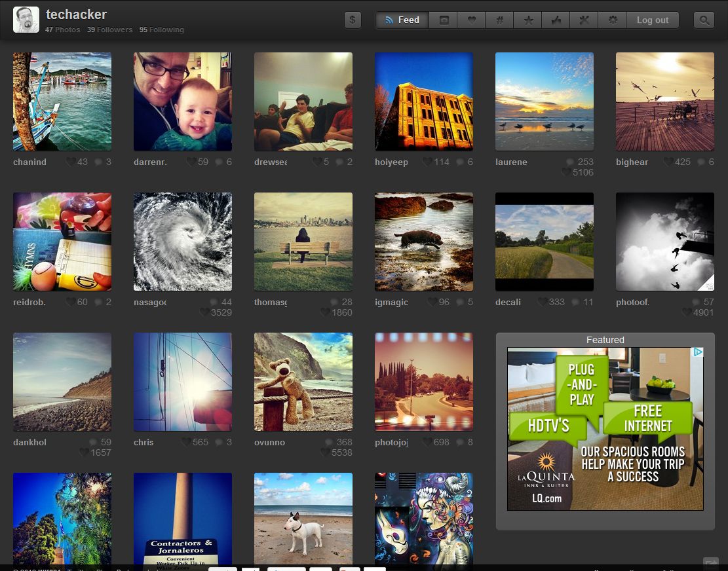Click the hashtag toolbar icon
Viewport: 728px width, 571px height.
[x=499, y=20]
